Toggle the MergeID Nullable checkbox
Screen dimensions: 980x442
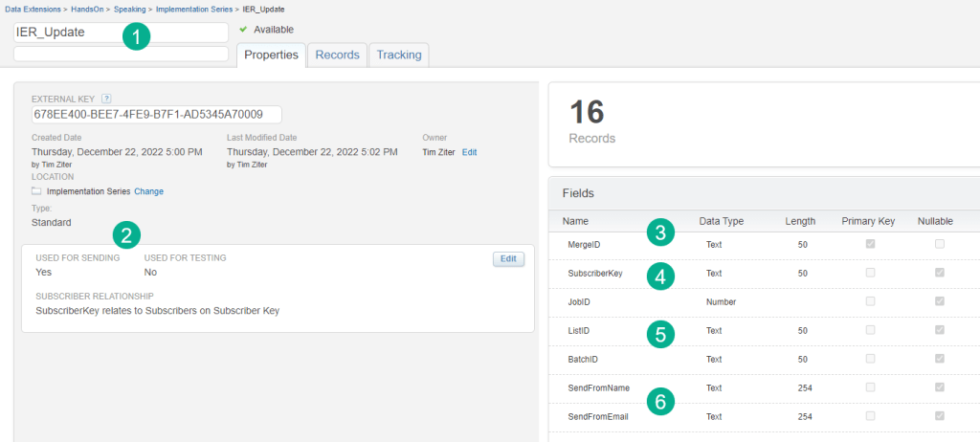938,244
